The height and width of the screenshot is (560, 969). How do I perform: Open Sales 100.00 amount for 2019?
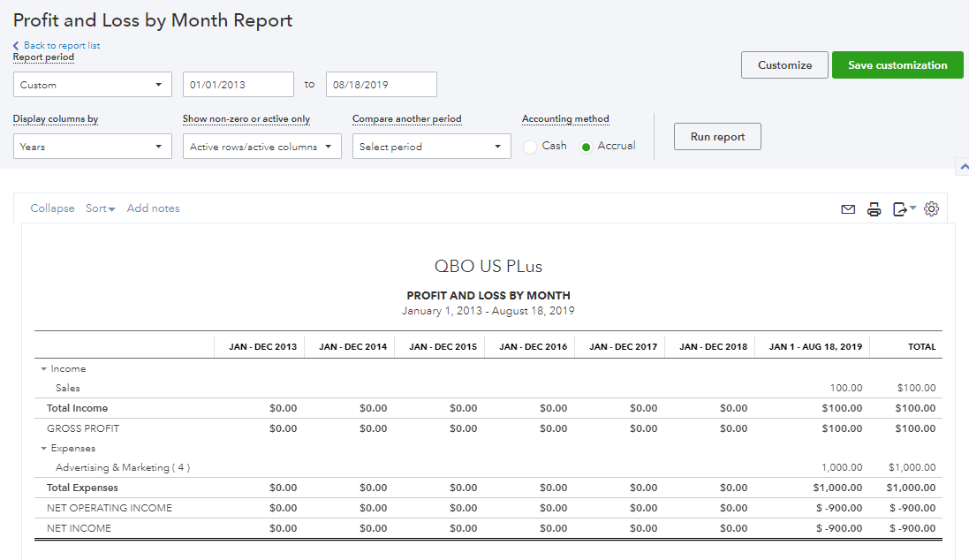[x=846, y=388]
